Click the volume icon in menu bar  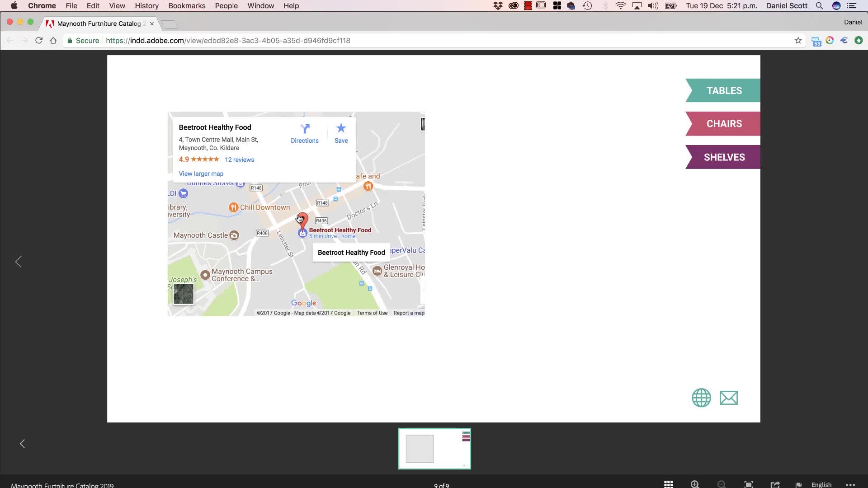[653, 5]
